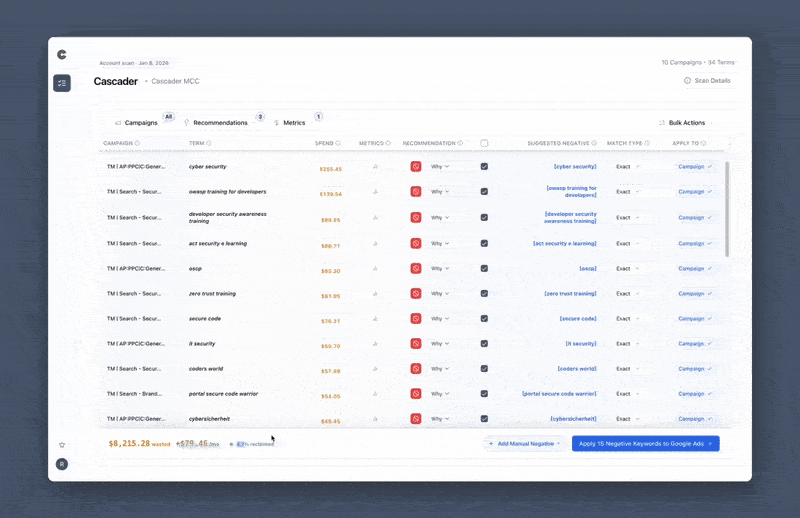Expand the Why dropdown for secure code
This screenshot has height=518, width=800.
tap(440, 319)
